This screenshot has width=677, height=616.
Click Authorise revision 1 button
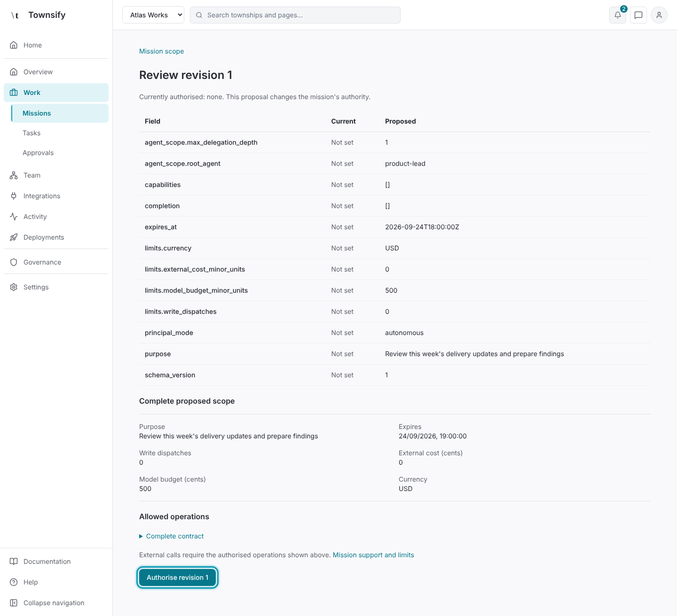coord(178,577)
